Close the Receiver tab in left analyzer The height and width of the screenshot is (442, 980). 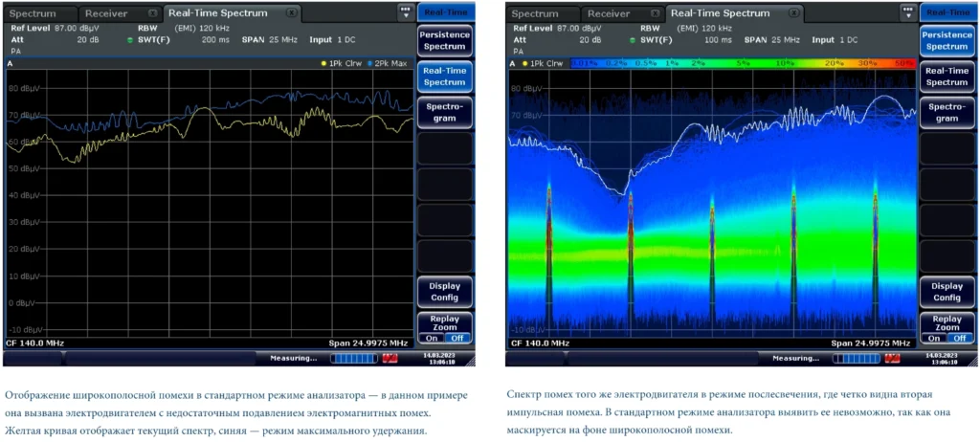tap(152, 13)
